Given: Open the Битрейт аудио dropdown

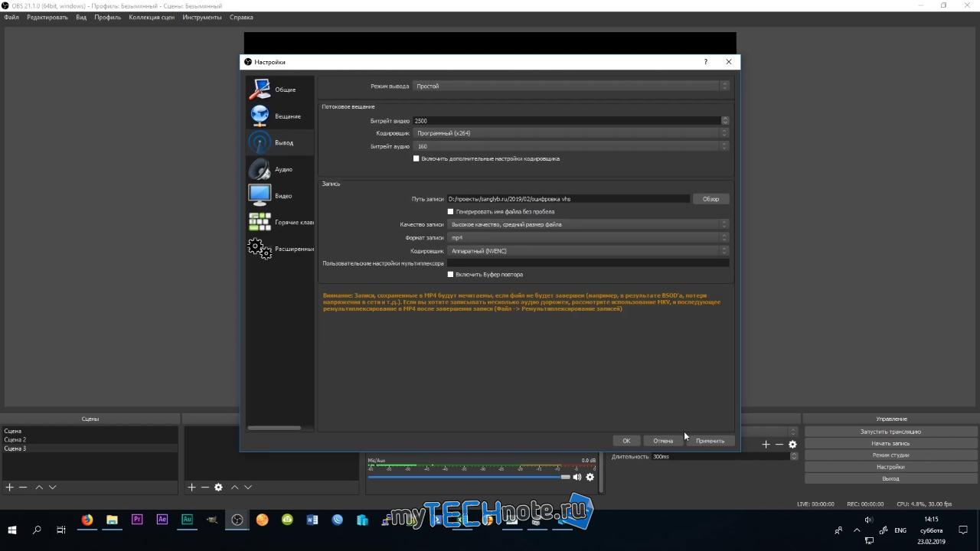Looking at the screenshot, I should [x=571, y=146].
